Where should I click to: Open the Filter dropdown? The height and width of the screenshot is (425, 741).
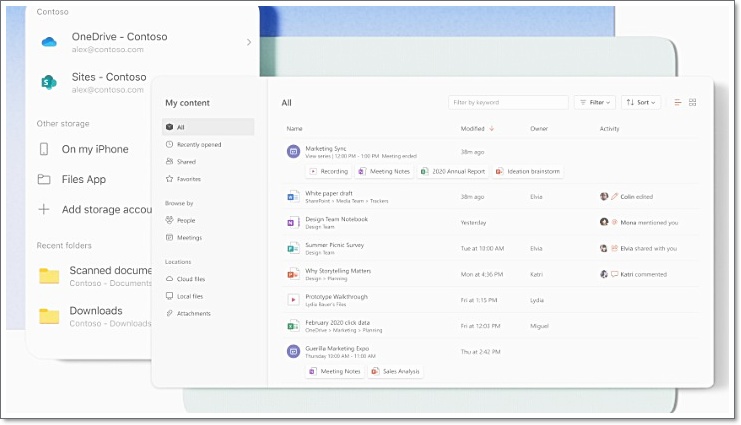click(595, 103)
